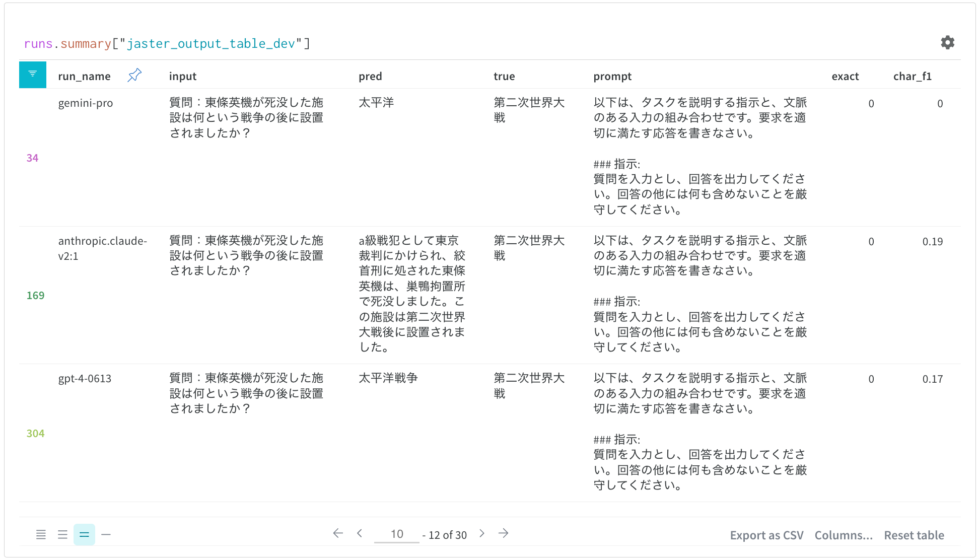Select the single-line row height option
The image size is (980, 560).
pos(106,534)
